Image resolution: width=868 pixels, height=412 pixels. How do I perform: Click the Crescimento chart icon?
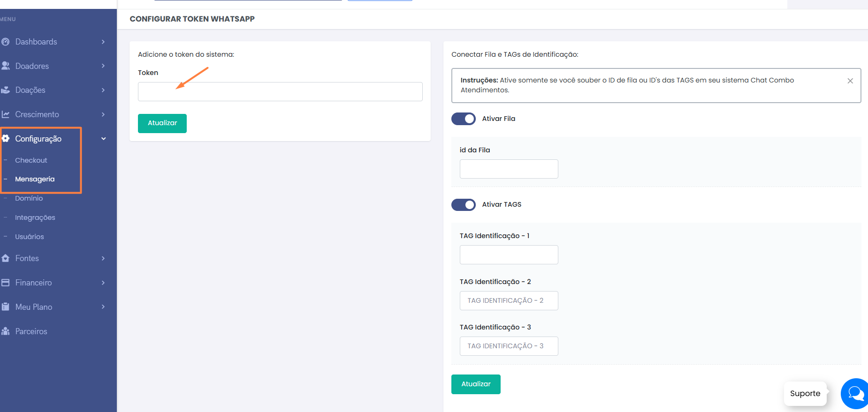pyautogui.click(x=6, y=114)
